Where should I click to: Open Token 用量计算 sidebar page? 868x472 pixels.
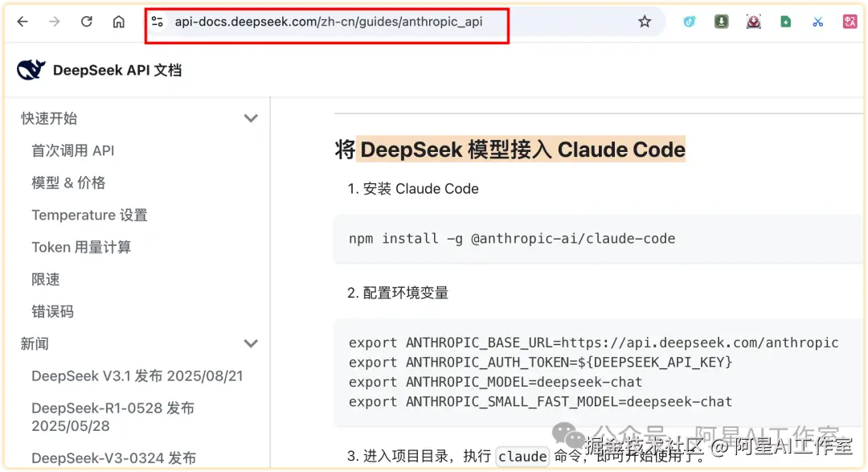click(81, 247)
